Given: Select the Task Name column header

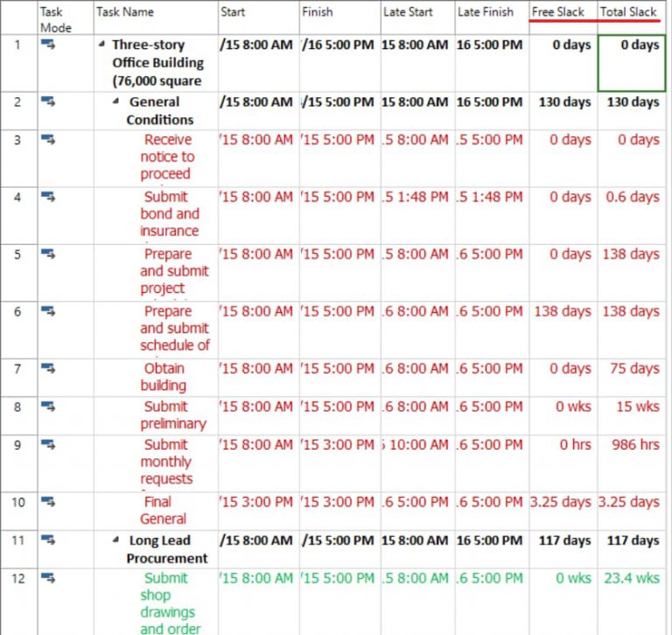Looking at the screenshot, I should [125, 12].
